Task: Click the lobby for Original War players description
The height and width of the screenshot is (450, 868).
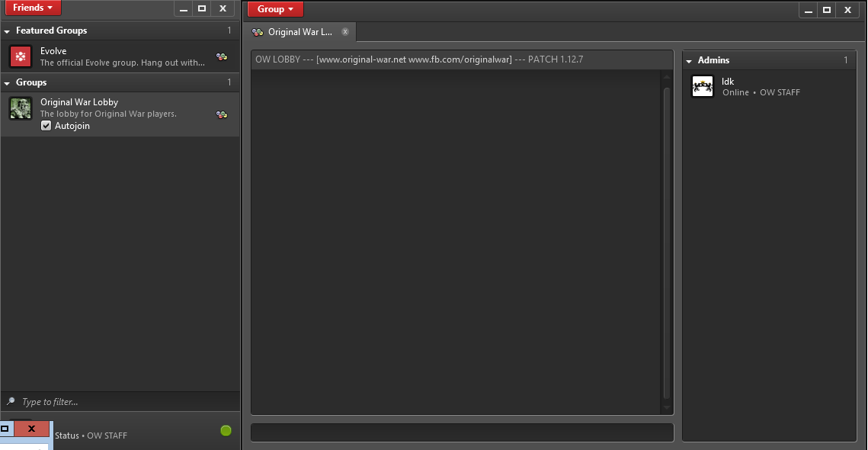Action: pyautogui.click(x=108, y=114)
